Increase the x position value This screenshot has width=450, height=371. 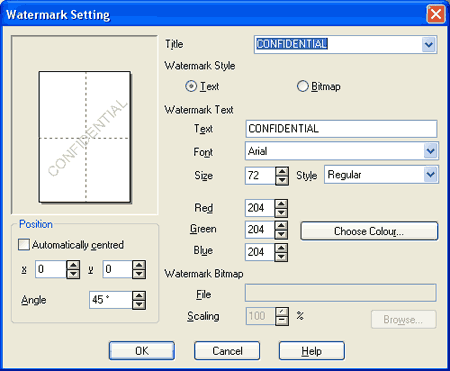pyautogui.click(x=73, y=265)
